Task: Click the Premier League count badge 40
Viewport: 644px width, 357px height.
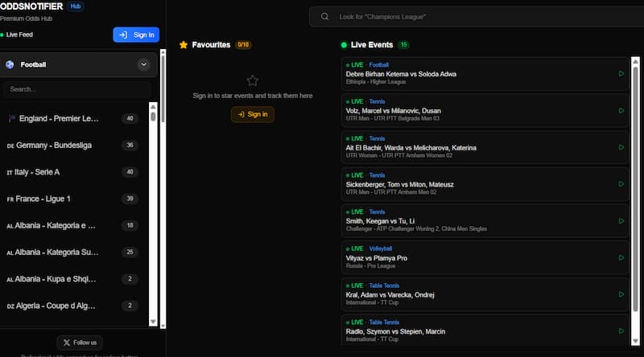Action: (130, 118)
